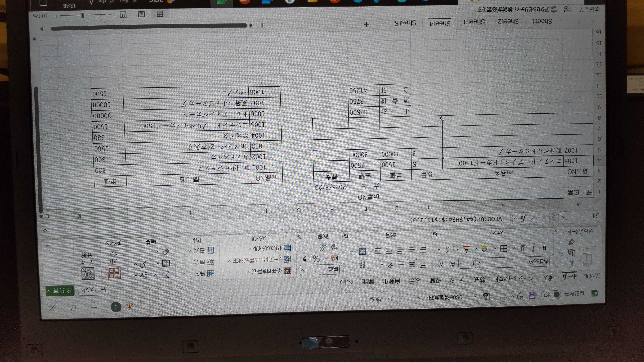Screen dimensions: 644x362
Task: Click the Increase Font Size icon
Action: tap(453, 264)
